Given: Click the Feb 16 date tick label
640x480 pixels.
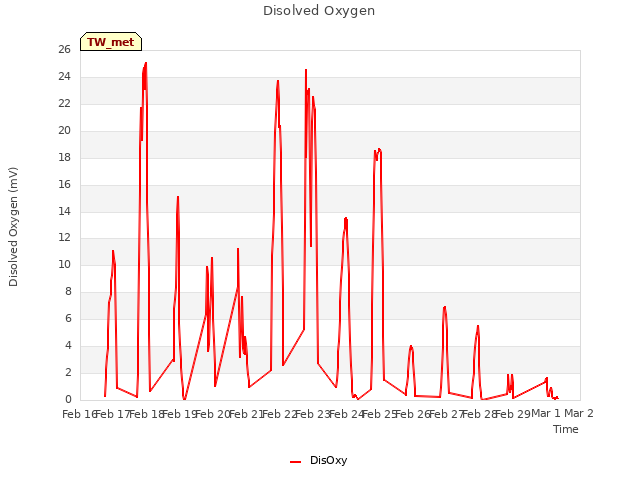Looking at the screenshot, I should [79, 414].
